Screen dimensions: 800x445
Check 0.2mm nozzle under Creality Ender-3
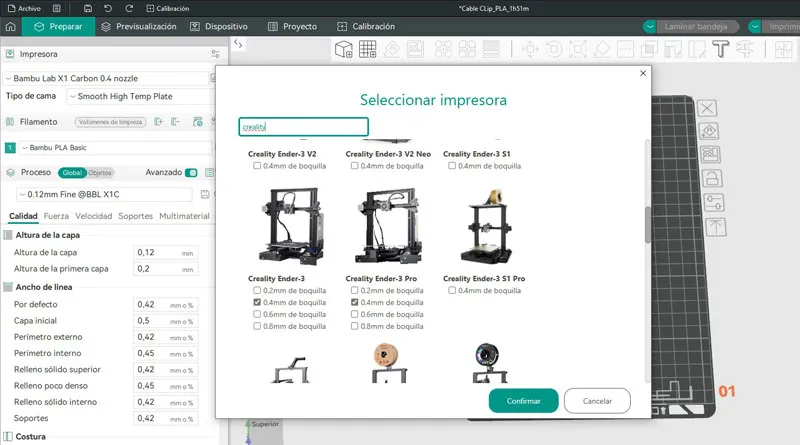click(x=257, y=290)
